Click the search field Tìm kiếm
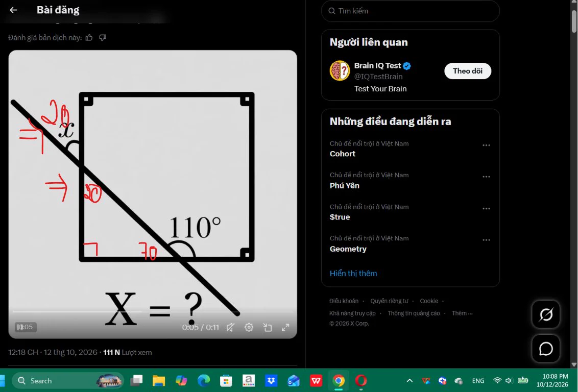Screen dimensions: 578x392 coord(411,11)
